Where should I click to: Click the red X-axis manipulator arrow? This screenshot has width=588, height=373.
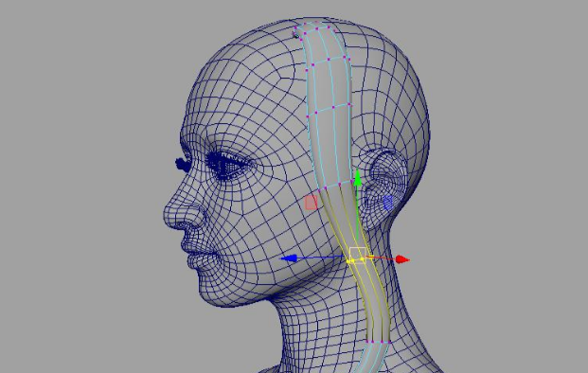(402, 259)
